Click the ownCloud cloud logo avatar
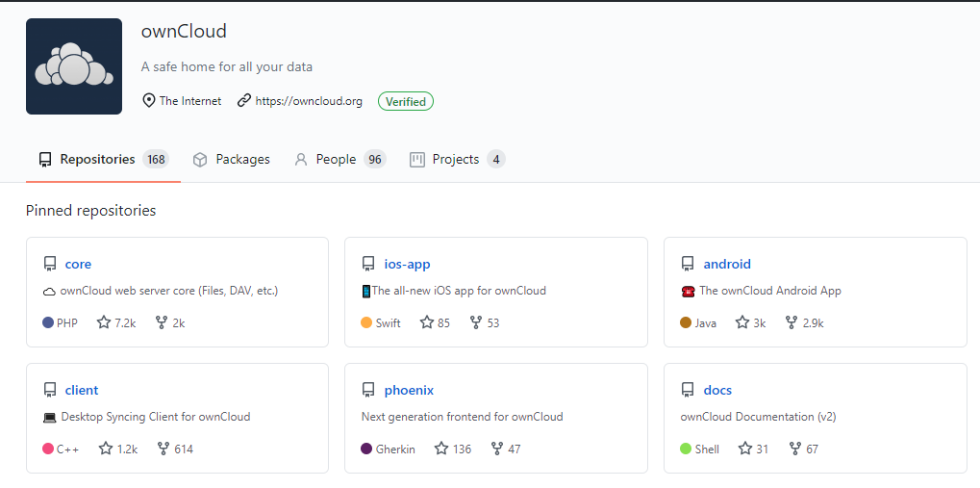980x488 pixels. pyautogui.click(x=74, y=66)
